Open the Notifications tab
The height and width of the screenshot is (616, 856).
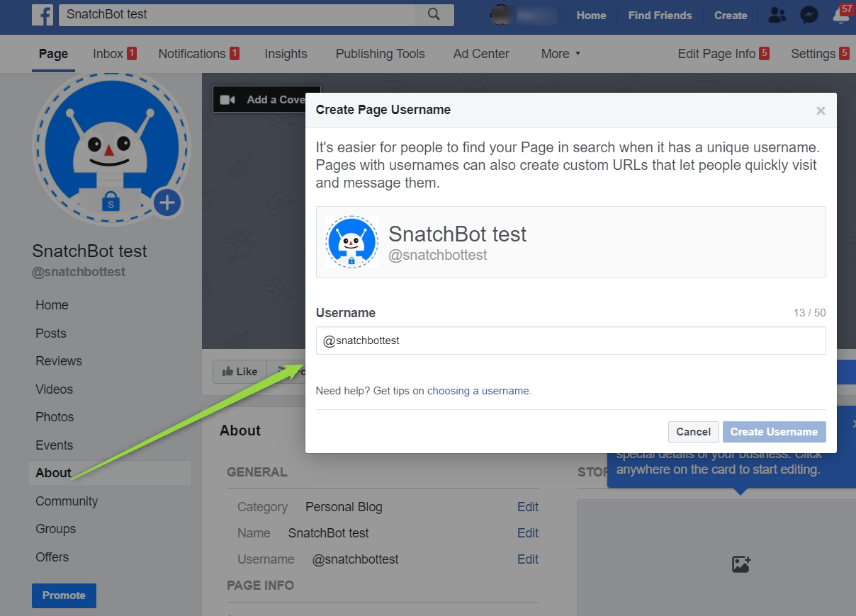(x=198, y=54)
